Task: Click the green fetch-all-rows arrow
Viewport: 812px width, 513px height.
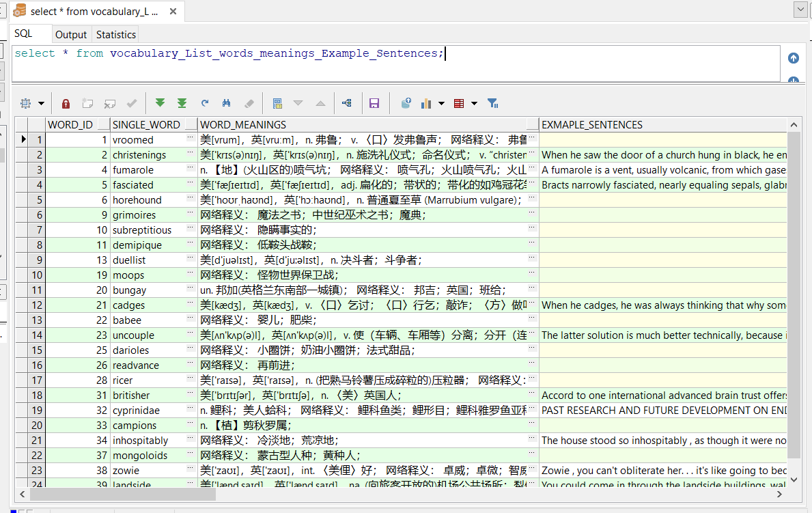Action: [x=182, y=103]
